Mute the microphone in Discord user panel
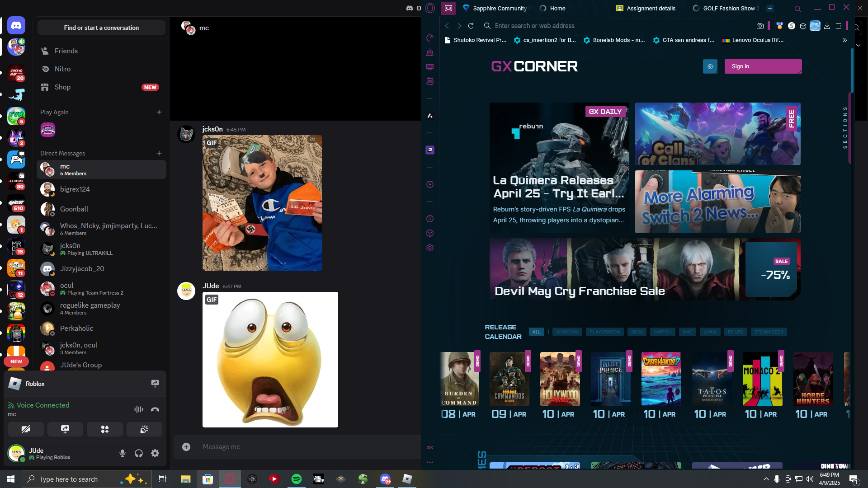Screen dimensions: 868x488 tap(122, 453)
